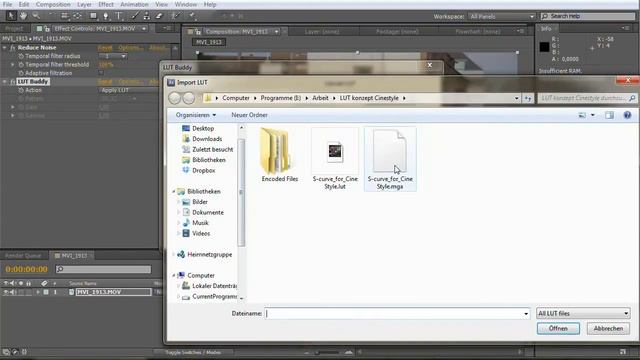Viewport: 640px width, 360px height.
Task: Click the timeline current time 0:00:00:00
Action: (27, 269)
